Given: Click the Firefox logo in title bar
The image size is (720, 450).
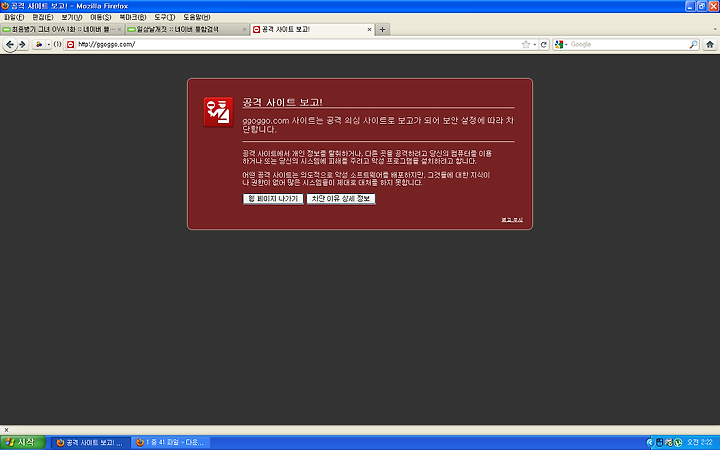Looking at the screenshot, I should tap(5, 6).
